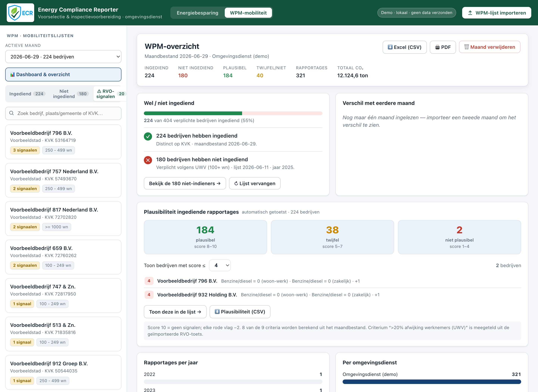538x392 pixels.
Task: Open Voorbeeldbedrijf 817 Nederland B.V. card
Action: coord(63,219)
